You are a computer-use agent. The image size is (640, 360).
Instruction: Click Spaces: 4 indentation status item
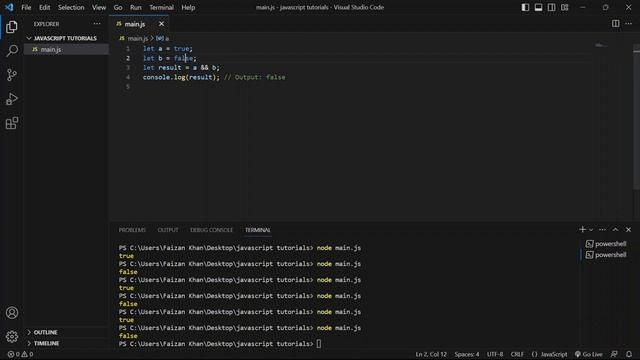(x=467, y=354)
